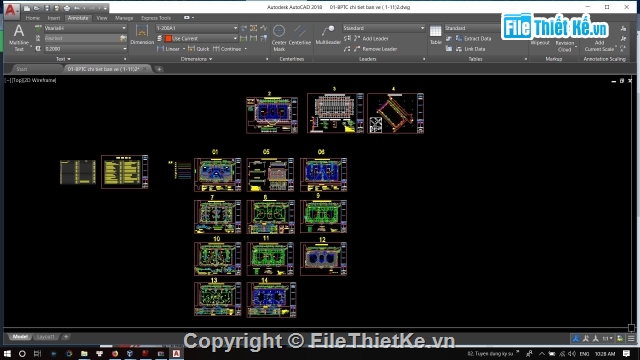Open the Express Tools ribbon tab
Image resolution: width=640 pixels, height=360 pixels.
pyautogui.click(x=156, y=18)
